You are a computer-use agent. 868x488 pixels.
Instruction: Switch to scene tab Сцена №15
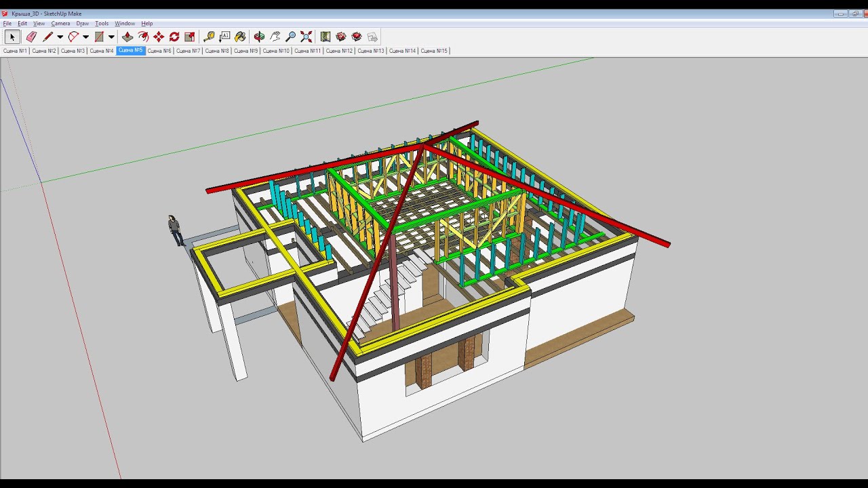(434, 51)
